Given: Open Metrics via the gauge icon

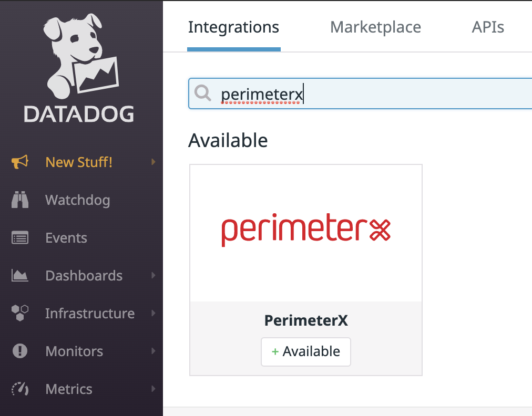Looking at the screenshot, I should [20, 389].
